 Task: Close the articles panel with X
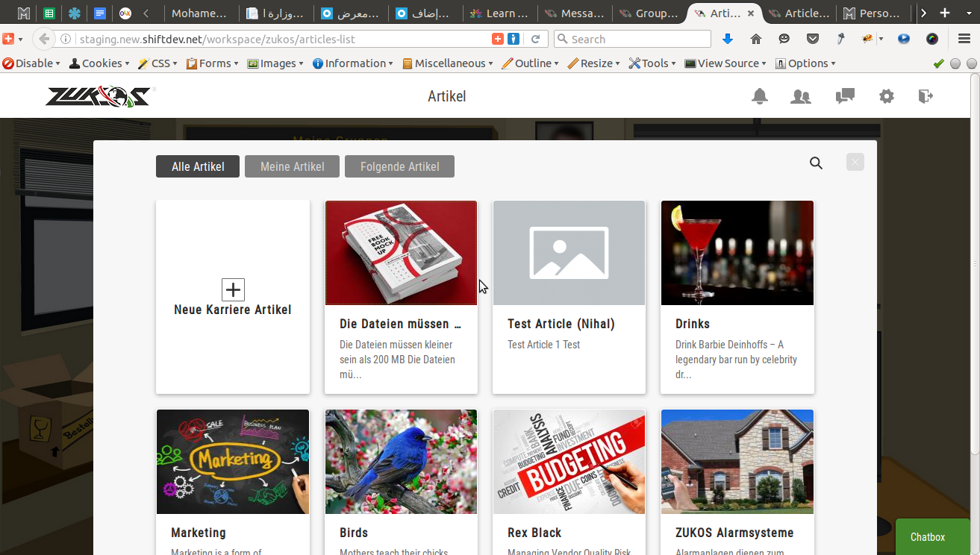pyautogui.click(x=855, y=162)
